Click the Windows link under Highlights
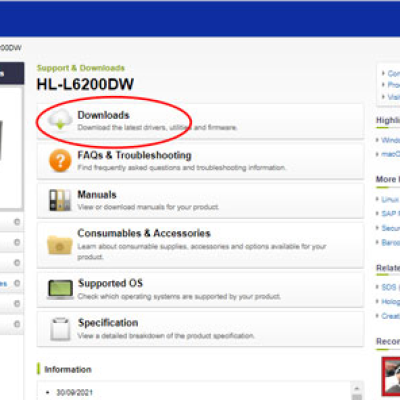 point(390,140)
